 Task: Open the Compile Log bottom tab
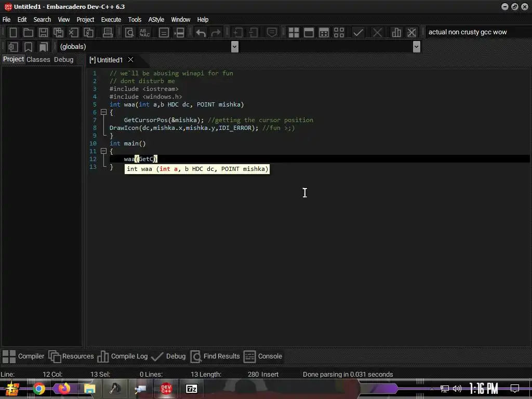click(x=123, y=356)
